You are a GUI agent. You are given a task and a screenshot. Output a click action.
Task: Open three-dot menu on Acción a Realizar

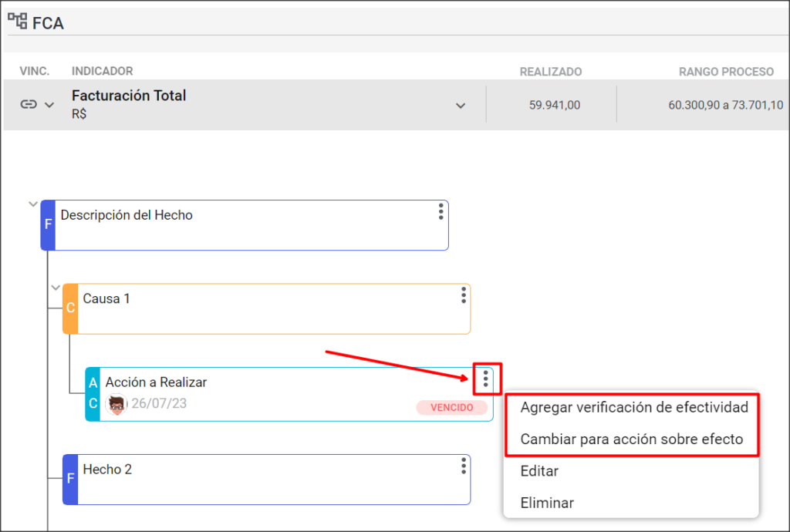pyautogui.click(x=486, y=379)
